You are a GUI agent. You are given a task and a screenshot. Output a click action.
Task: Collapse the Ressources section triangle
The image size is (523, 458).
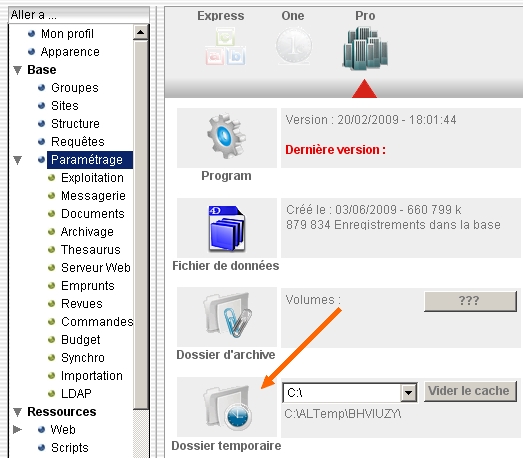coord(17,412)
